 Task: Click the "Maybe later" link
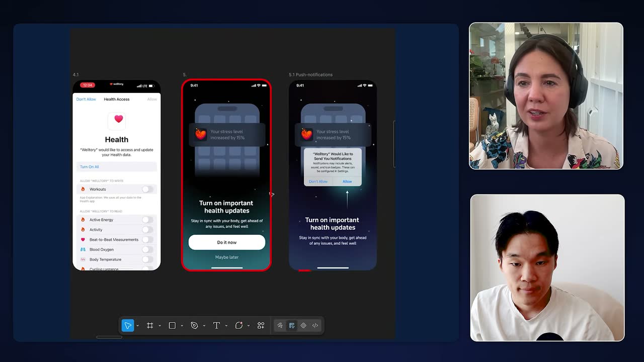[x=227, y=257]
